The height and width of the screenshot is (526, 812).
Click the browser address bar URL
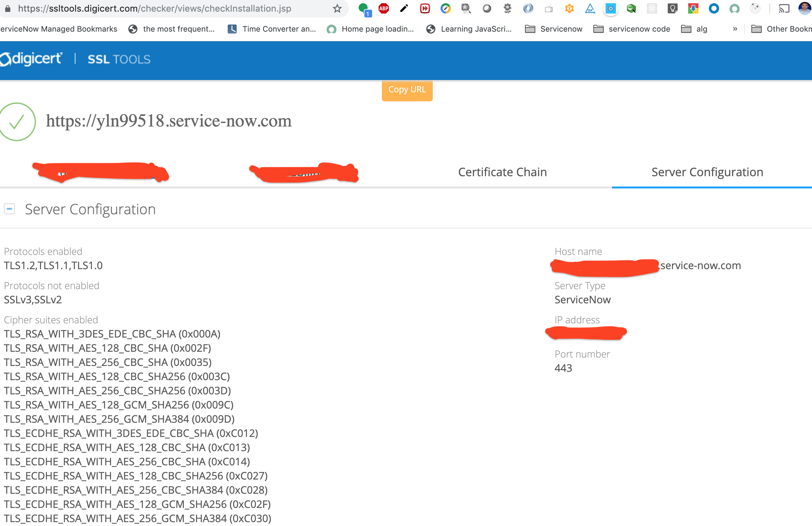click(154, 8)
